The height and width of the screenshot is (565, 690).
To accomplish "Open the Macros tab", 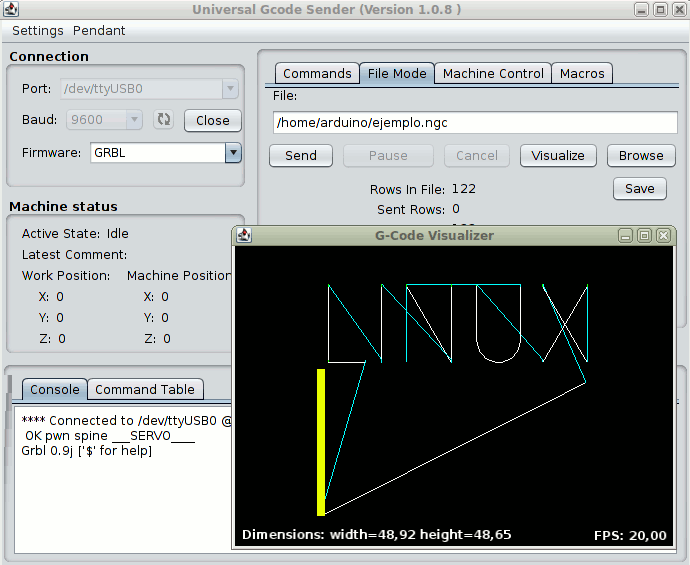I will 582,73.
